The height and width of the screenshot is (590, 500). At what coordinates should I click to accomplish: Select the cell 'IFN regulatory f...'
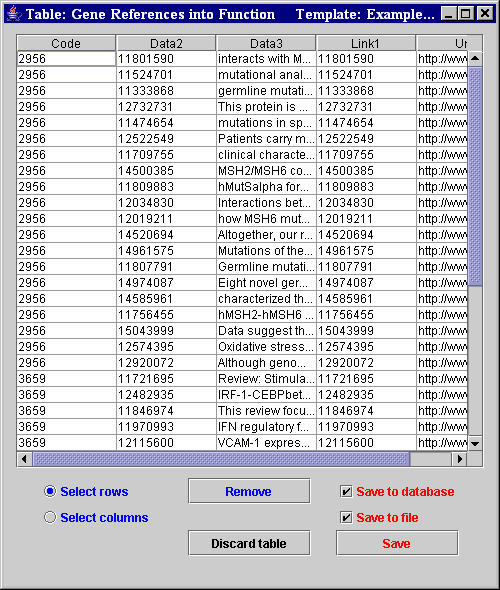[x=266, y=427]
